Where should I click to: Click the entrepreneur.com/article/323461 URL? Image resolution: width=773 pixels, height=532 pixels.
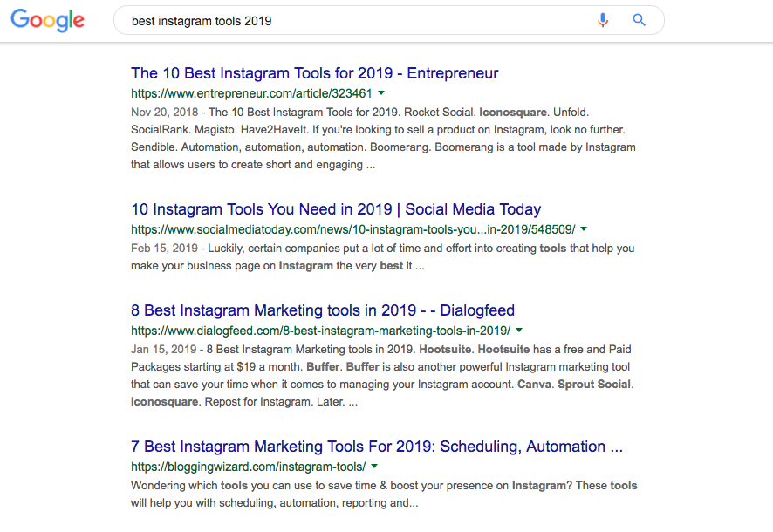click(251, 93)
